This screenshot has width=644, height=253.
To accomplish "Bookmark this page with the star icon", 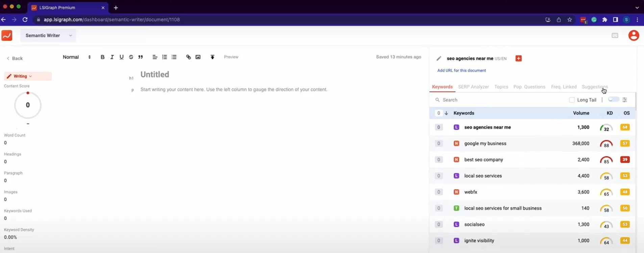I will click(570, 20).
